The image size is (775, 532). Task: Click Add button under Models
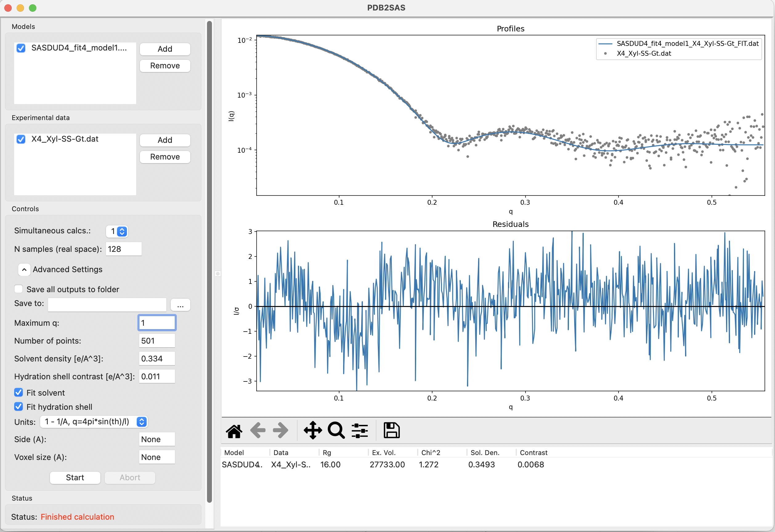click(165, 49)
